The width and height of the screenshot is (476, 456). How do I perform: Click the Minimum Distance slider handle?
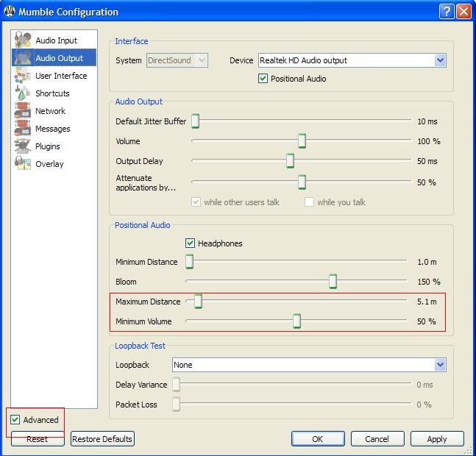pos(189,262)
